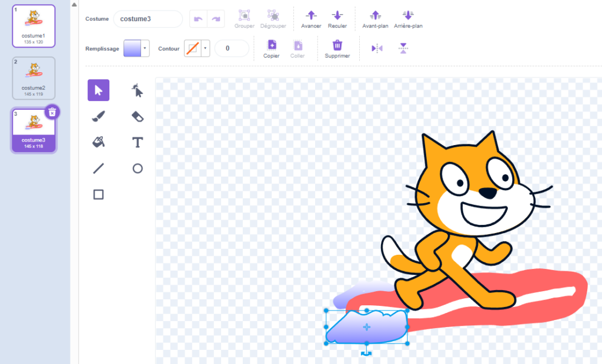Select the Circle tool

pyautogui.click(x=138, y=168)
